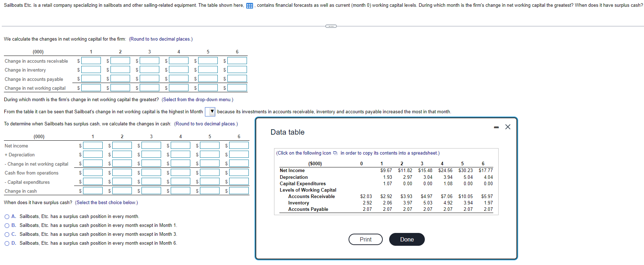
Task: Click the 5.03 Inventory value
Action: tap(428, 203)
